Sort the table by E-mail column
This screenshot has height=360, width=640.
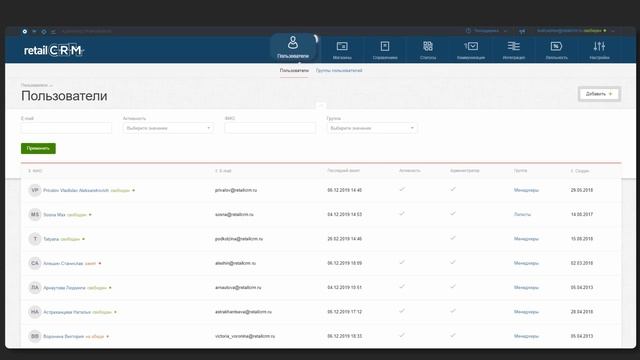pyautogui.click(x=223, y=171)
